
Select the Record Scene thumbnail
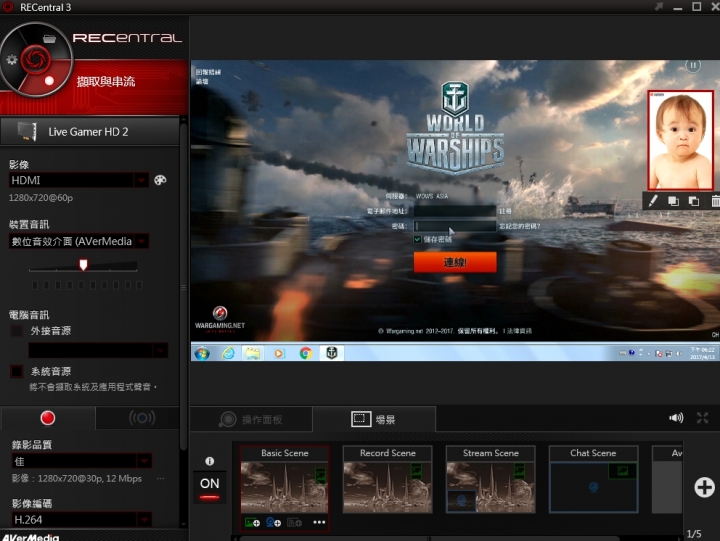pyautogui.click(x=388, y=487)
